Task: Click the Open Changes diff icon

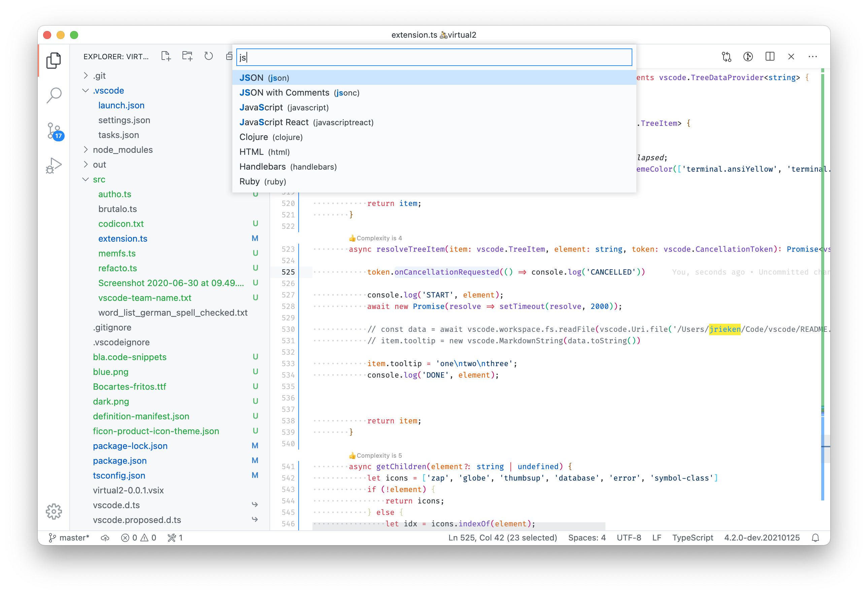Action: [x=727, y=56]
